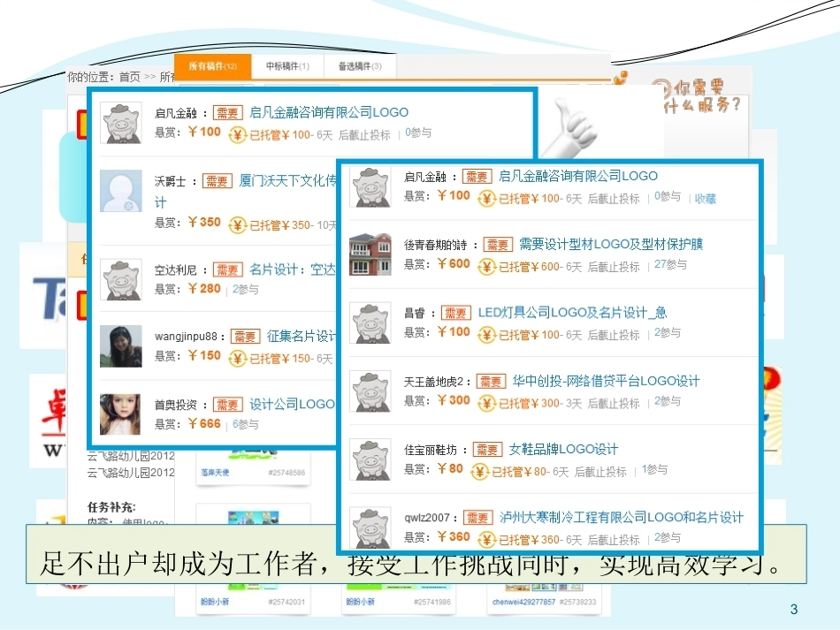The width and height of the screenshot is (840, 630).
Task: Click 启凡金融 pig avatar in left panel
Action: [x=121, y=123]
